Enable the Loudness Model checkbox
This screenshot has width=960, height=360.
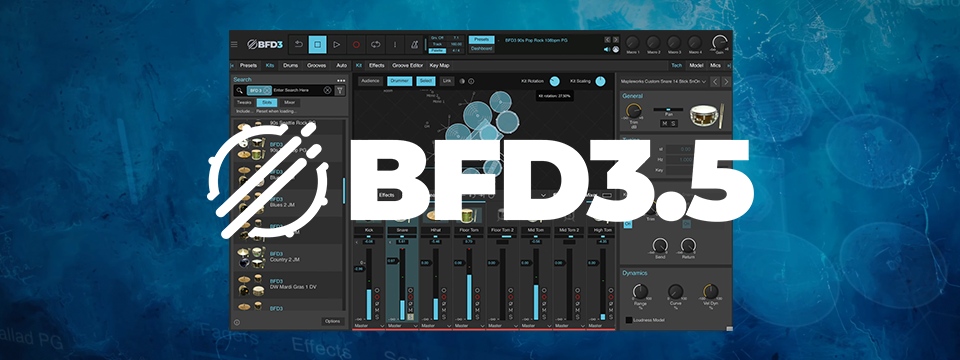point(629,320)
